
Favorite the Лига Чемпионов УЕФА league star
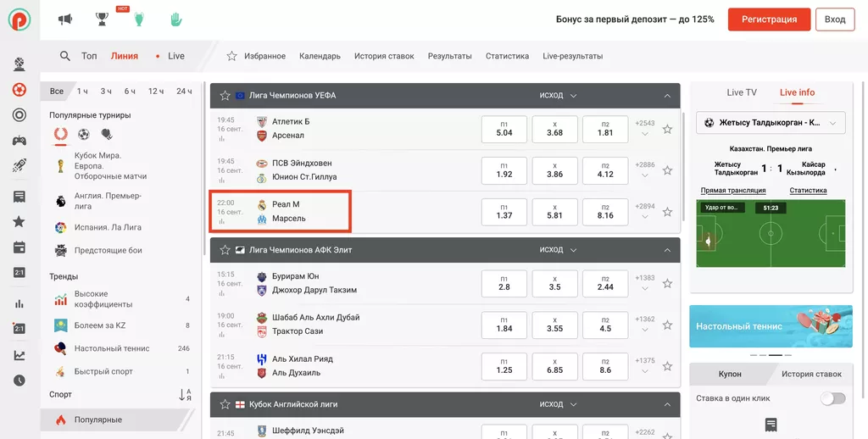(225, 96)
